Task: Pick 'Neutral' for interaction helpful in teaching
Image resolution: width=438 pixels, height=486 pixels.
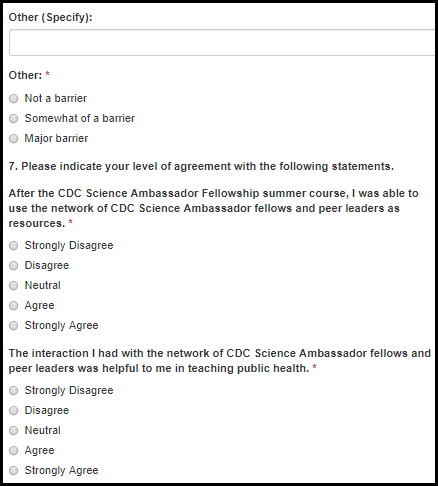Action: 13,431
